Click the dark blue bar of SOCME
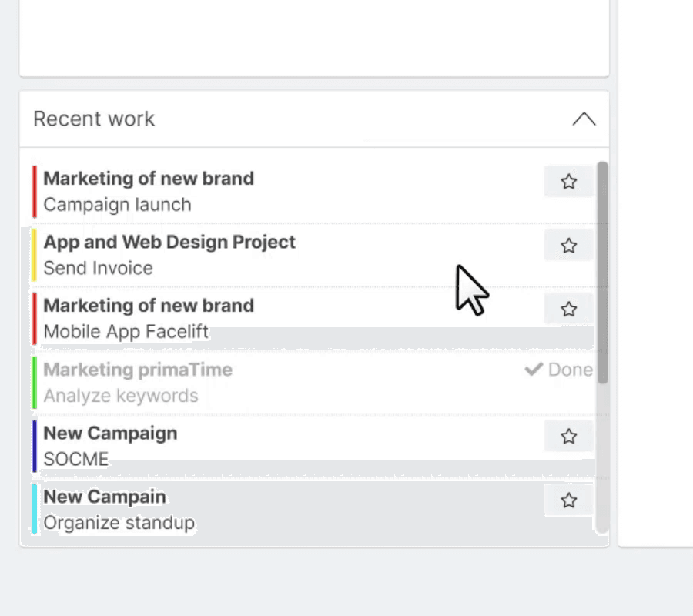Image resolution: width=693 pixels, height=616 pixels. point(35,447)
